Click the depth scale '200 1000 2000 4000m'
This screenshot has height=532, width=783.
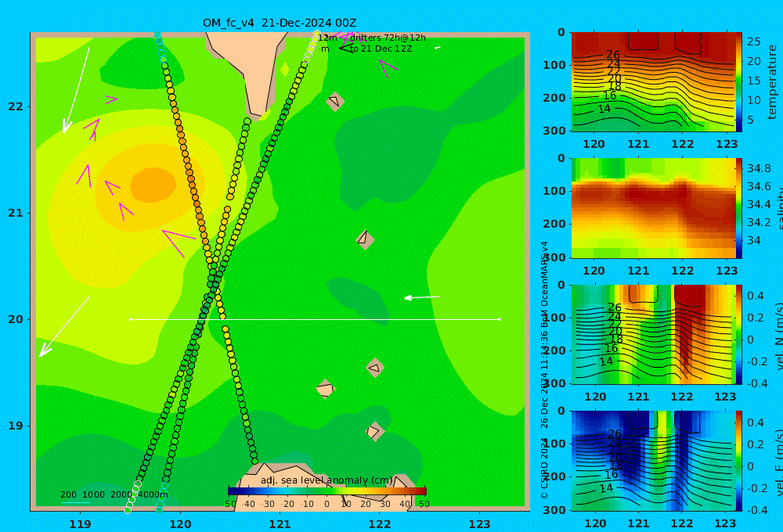[114, 494]
